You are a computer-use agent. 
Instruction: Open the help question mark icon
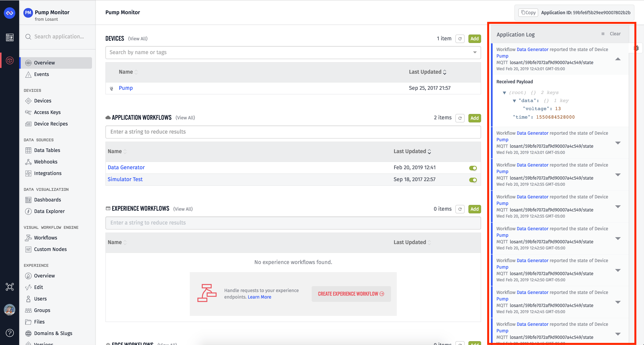(x=10, y=333)
